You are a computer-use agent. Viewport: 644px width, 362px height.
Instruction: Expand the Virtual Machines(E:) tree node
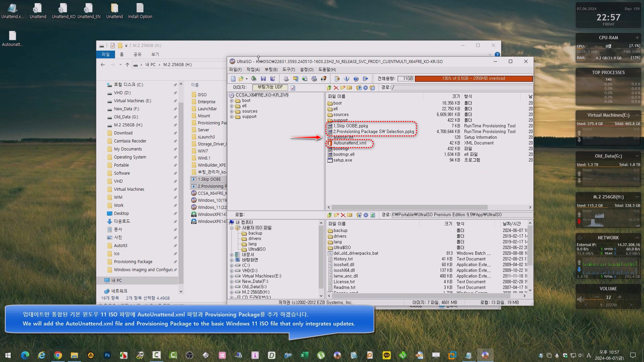(x=231, y=276)
